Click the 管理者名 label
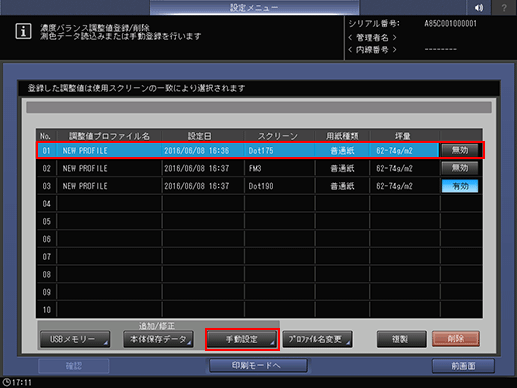This screenshot has height=388, width=517. pos(372,37)
